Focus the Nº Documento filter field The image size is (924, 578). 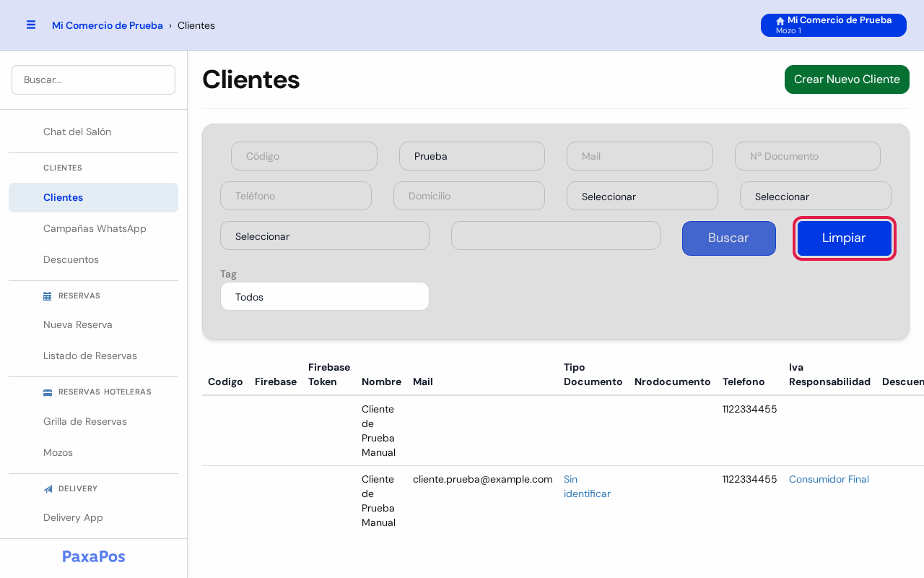[808, 156]
